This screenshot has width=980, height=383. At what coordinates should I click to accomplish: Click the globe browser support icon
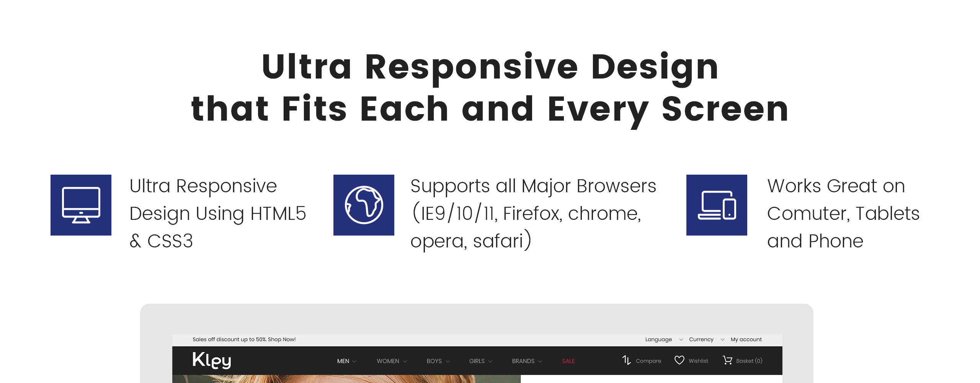click(364, 205)
